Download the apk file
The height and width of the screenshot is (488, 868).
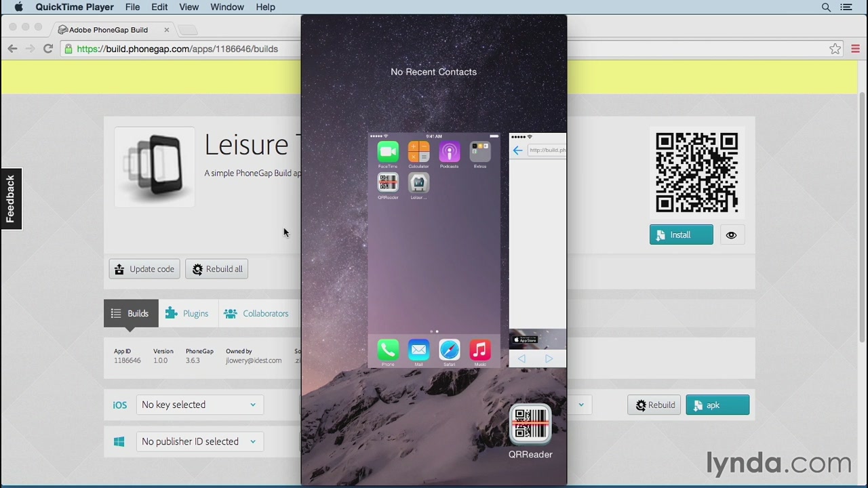(717, 405)
